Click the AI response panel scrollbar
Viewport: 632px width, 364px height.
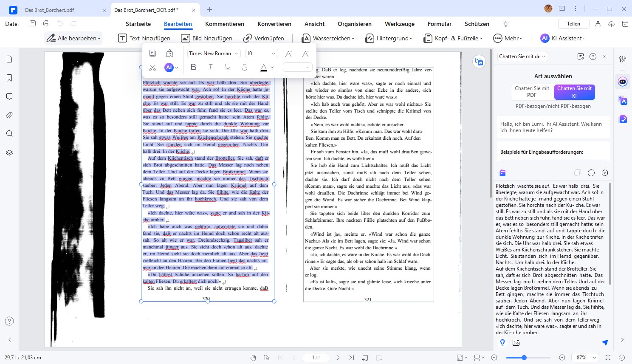coord(610,234)
